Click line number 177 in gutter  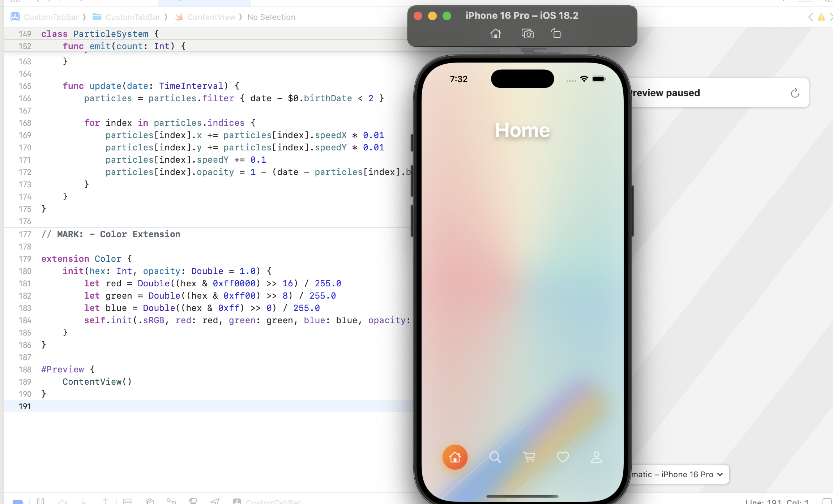pos(25,234)
